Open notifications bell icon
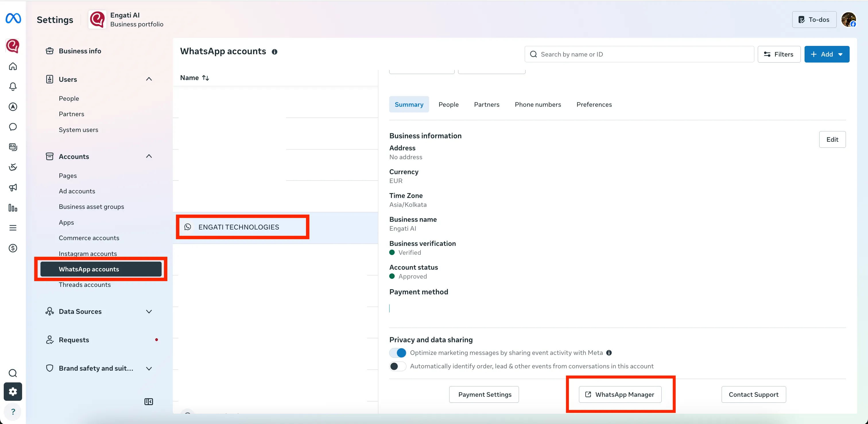The width and height of the screenshot is (868, 424). click(13, 87)
